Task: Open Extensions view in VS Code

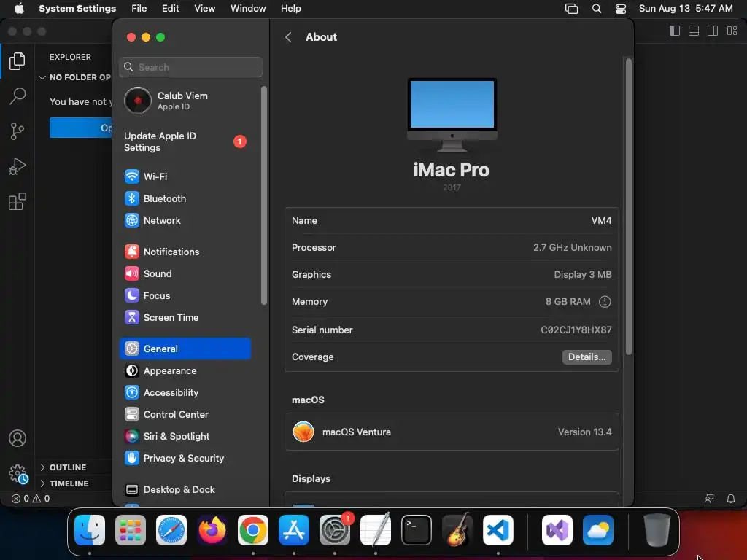Action: [x=18, y=201]
